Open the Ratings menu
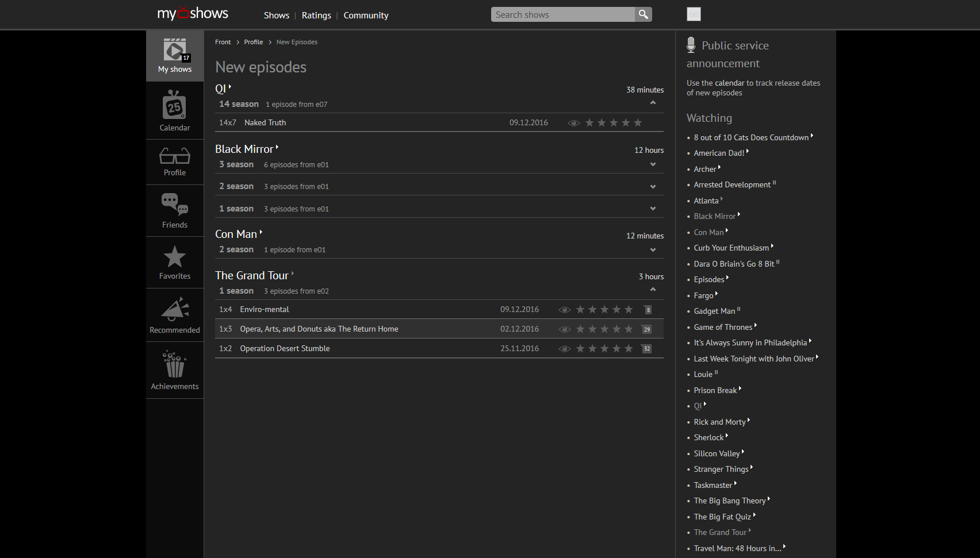The width and height of the screenshot is (980, 558). 316,16
